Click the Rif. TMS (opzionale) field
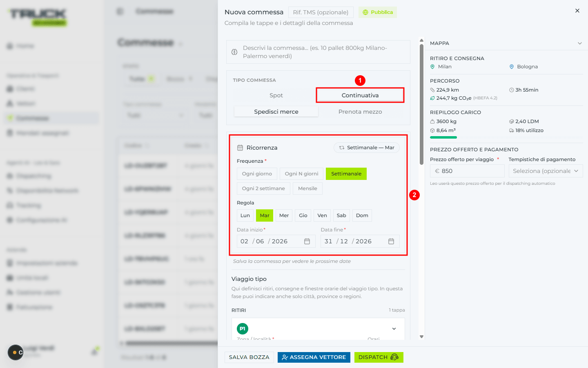This screenshot has height=368, width=588. (321, 12)
